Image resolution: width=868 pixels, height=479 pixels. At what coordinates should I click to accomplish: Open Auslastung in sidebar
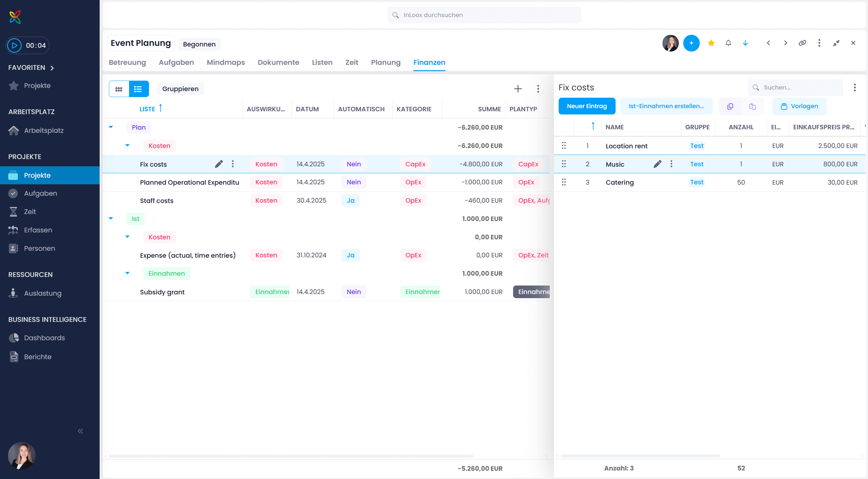[43, 293]
